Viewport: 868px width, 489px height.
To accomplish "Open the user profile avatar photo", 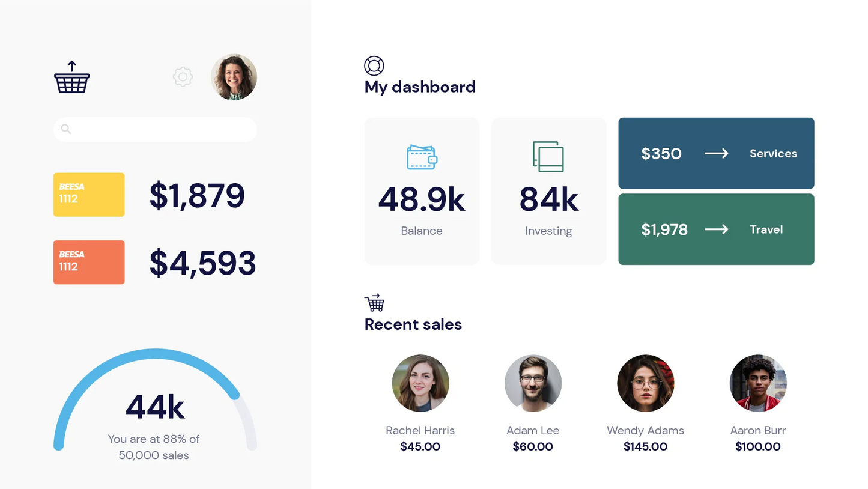I will [x=234, y=77].
